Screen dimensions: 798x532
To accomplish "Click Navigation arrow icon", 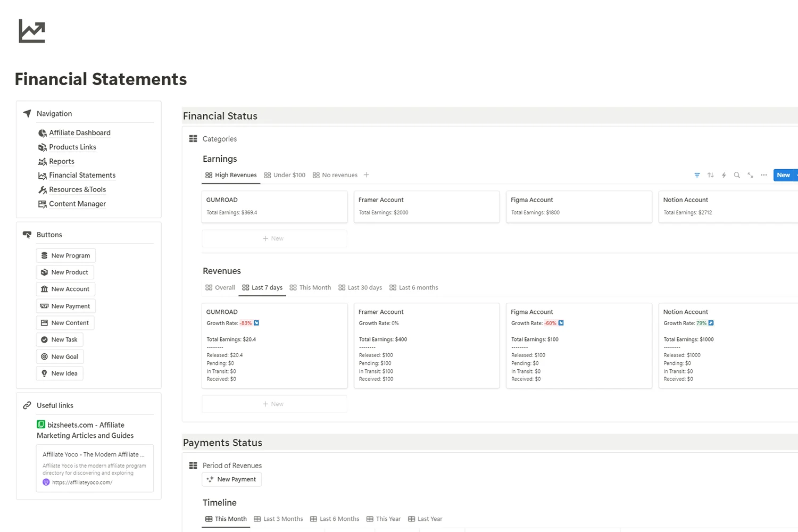I will pyautogui.click(x=27, y=113).
